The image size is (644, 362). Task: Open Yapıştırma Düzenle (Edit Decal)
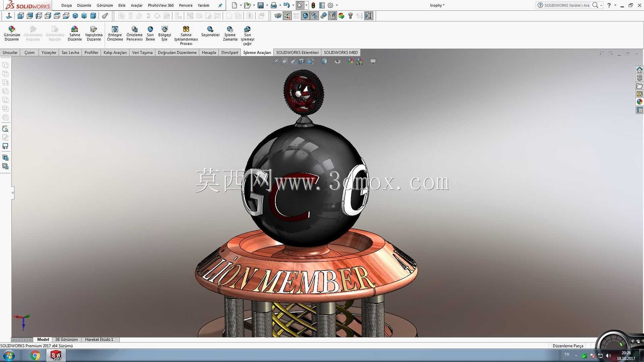94,34
